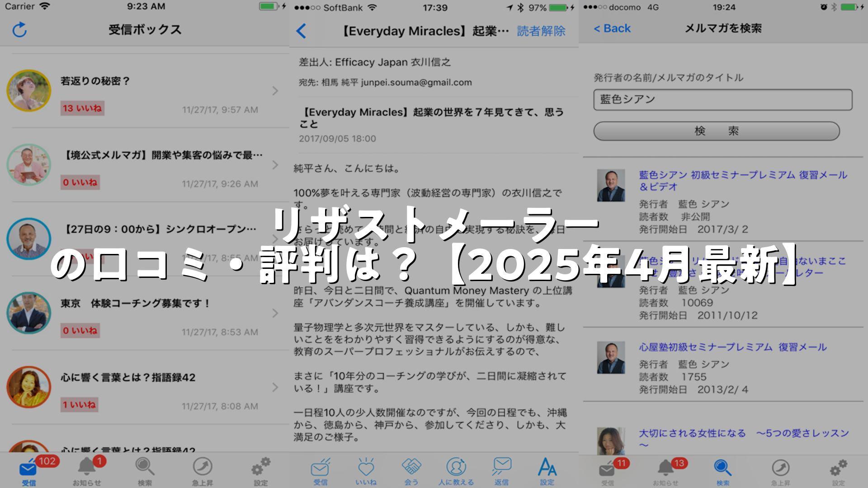Tap chevron on 若返りの秘密？ row
Screen dimensions: 868x488
click(x=275, y=91)
